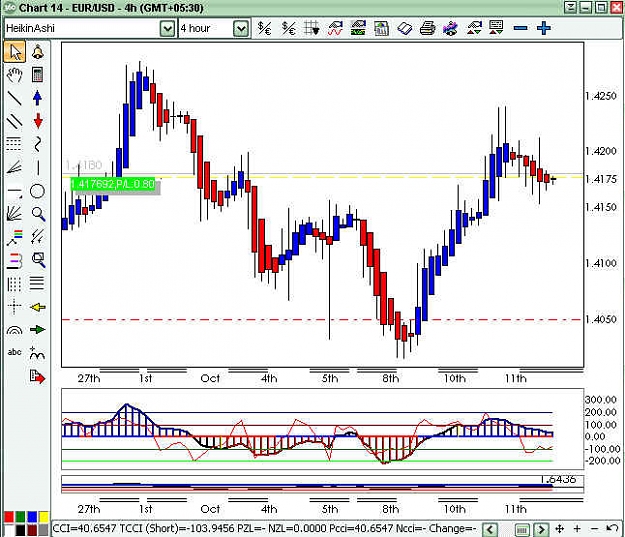Pick the blue color swatch

[x=32, y=517]
